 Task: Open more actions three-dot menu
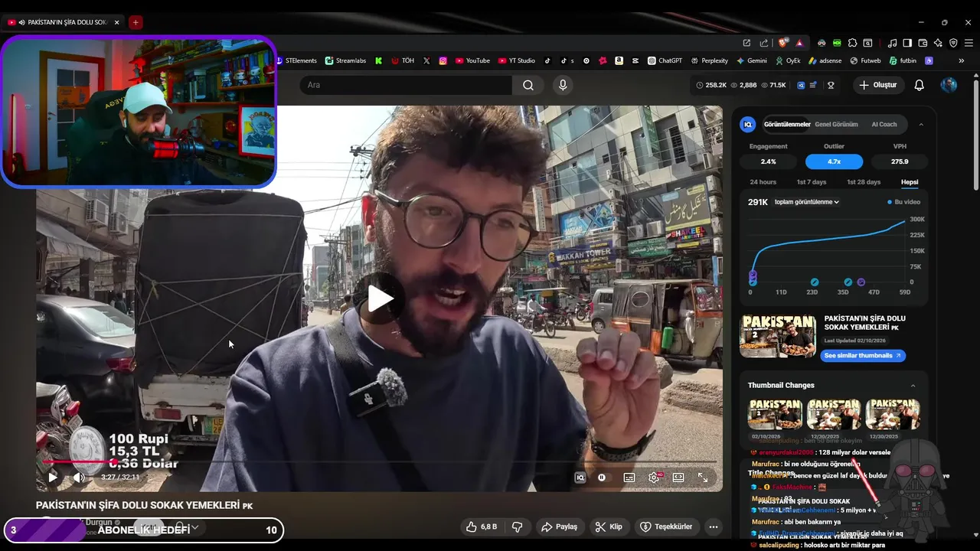[714, 527]
